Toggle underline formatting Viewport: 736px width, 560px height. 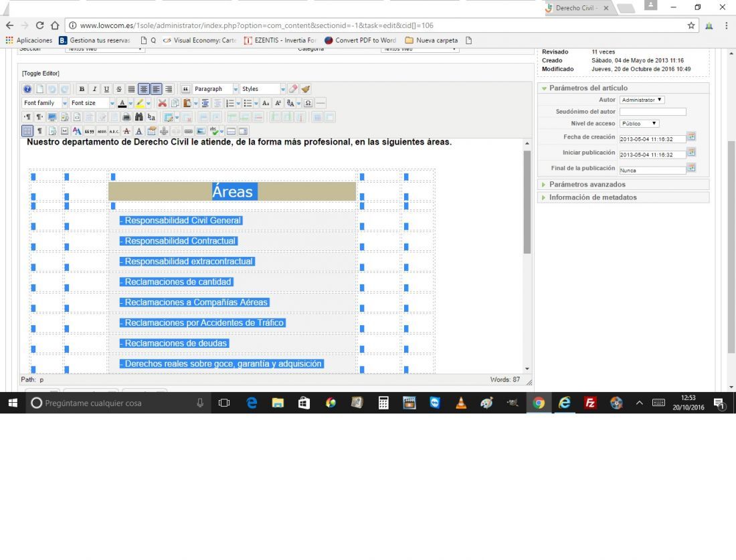[x=106, y=89]
